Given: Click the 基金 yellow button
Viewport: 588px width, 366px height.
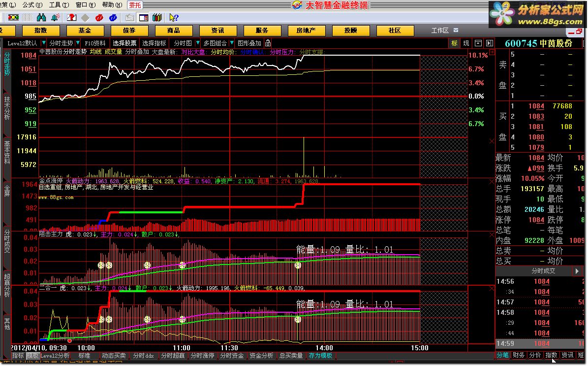Looking at the screenshot, I should click(x=85, y=31).
